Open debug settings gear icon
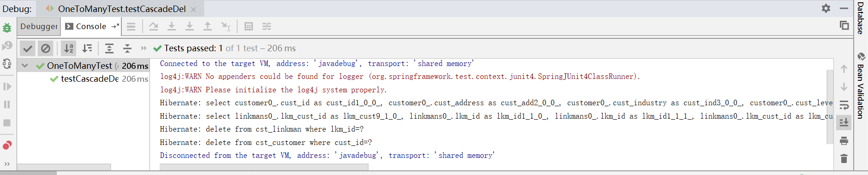The image size is (868, 175). (826, 8)
